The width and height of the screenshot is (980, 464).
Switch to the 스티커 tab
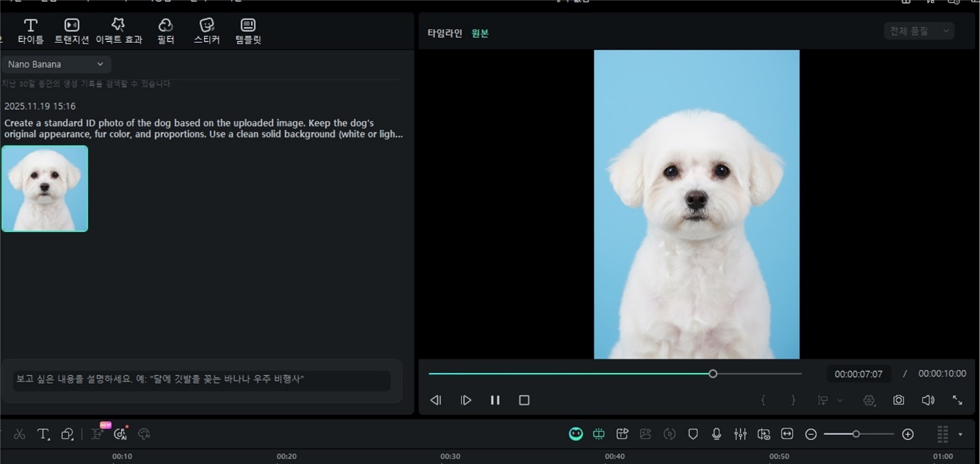(206, 31)
